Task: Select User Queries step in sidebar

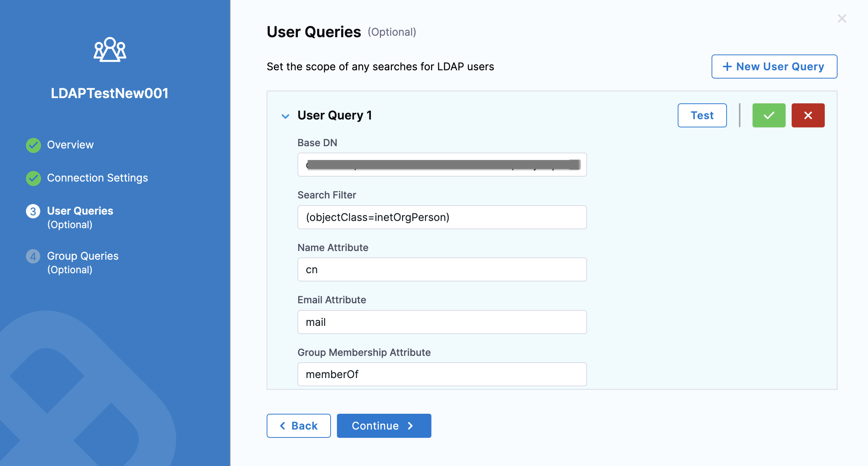Action: click(80, 211)
